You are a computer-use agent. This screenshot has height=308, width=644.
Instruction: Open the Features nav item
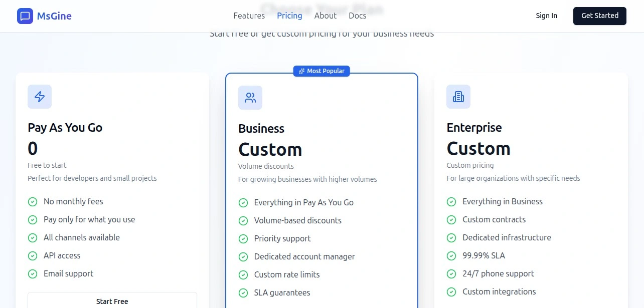249,16
